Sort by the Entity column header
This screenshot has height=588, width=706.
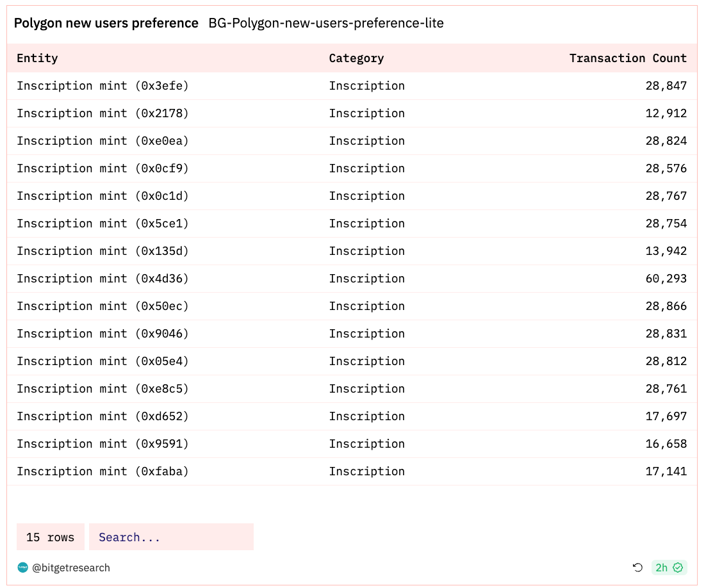click(x=37, y=58)
